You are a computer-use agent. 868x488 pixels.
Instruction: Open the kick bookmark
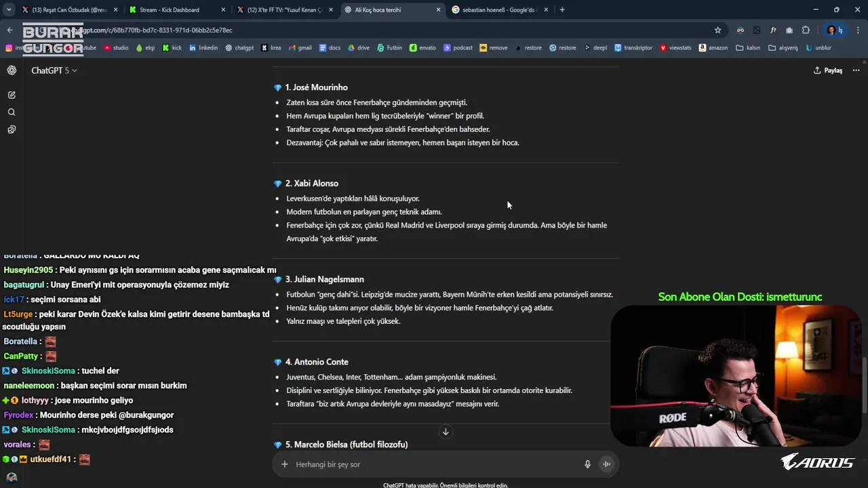point(172,48)
